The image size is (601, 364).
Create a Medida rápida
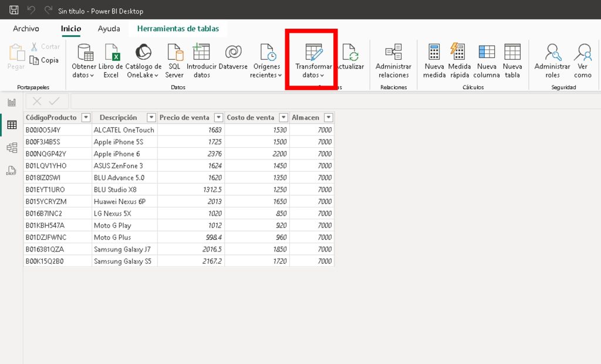tap(459, 60)
